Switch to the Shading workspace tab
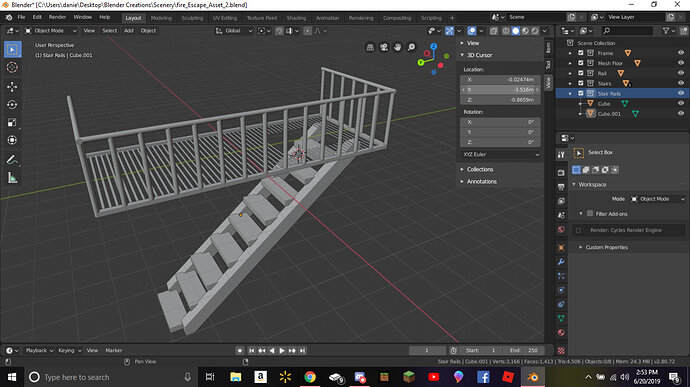This screenshot has height=387, width=690. (x=296, y=18)
